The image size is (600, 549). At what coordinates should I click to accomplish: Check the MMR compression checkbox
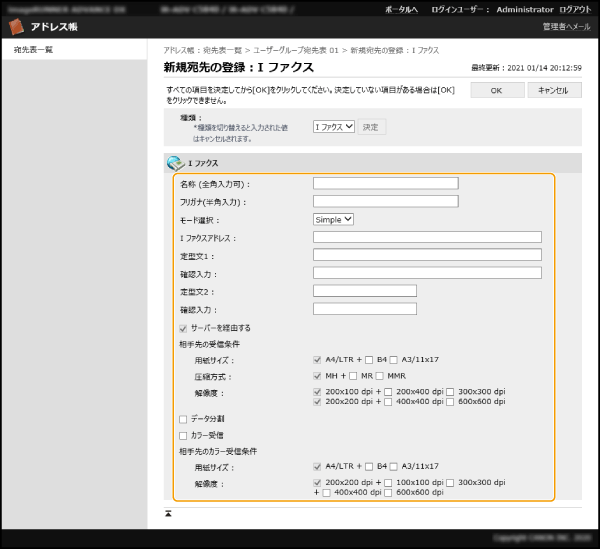(379, 375)
